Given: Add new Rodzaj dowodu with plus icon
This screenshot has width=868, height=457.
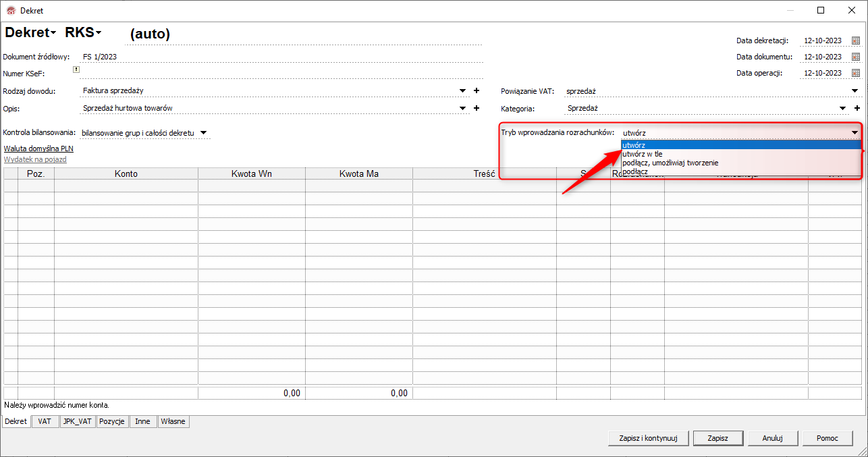Looking at the screenshot, I should (476, 90).
